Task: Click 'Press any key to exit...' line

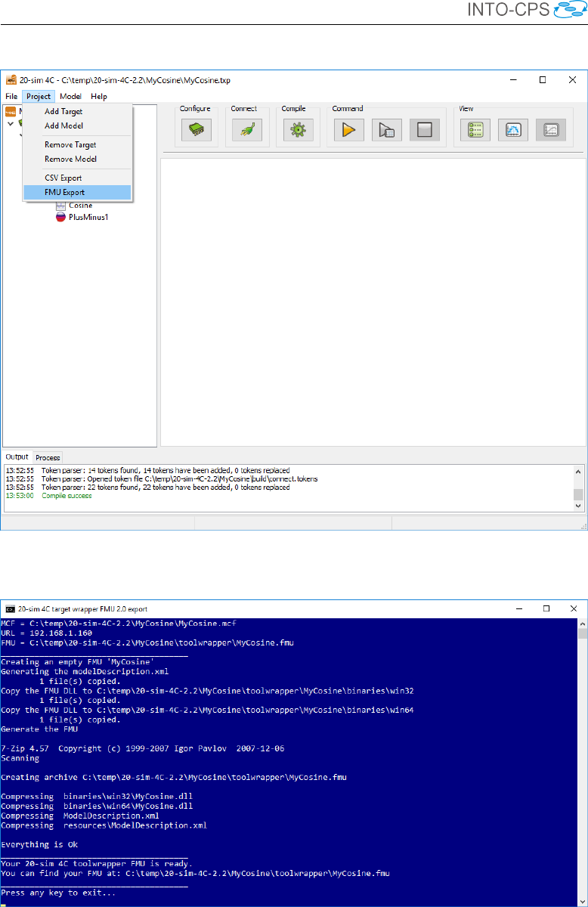Action: tap(58, 893)
